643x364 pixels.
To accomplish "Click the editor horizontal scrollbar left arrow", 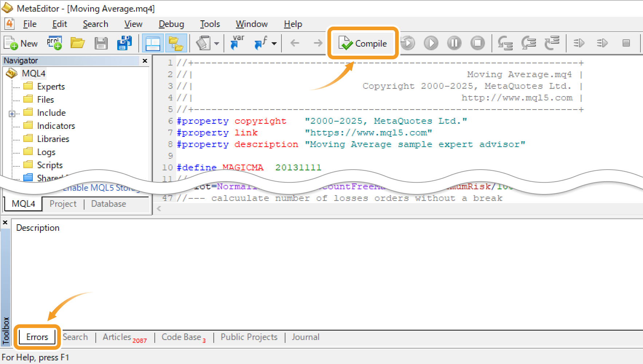I will tap(159, 209).
